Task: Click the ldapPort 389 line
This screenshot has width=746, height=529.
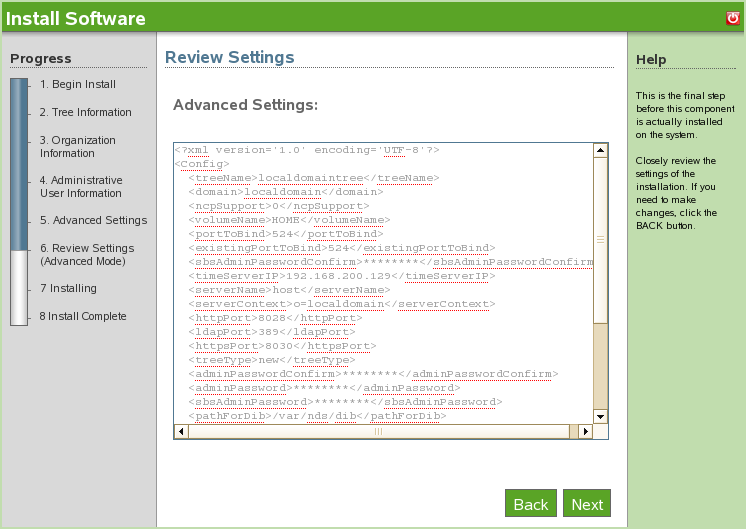Action: tap(272, 332)
